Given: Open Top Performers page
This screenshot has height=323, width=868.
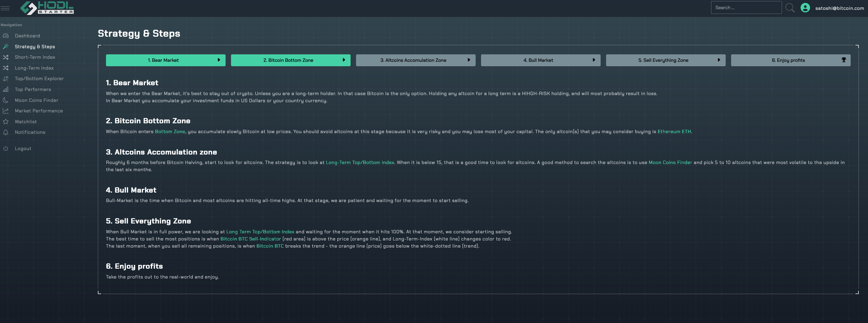Looking at the screenshot, I should 33,89.
